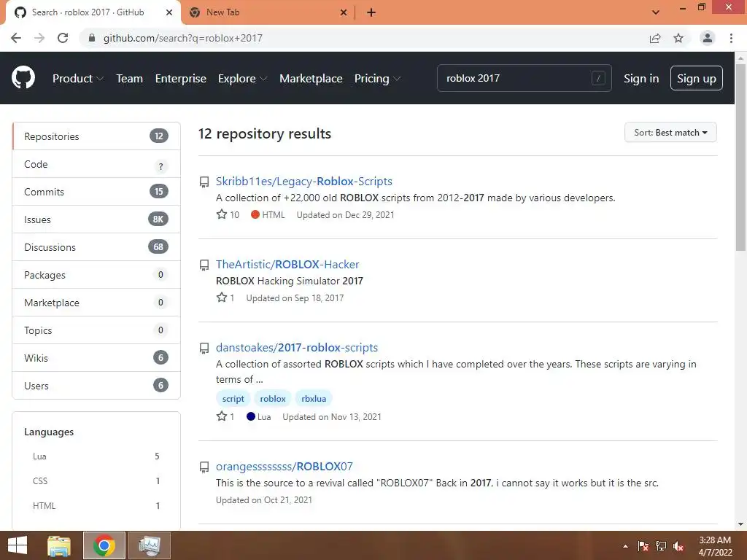
Task: Click the Action Center flag icon
Action: coord(643,546)
